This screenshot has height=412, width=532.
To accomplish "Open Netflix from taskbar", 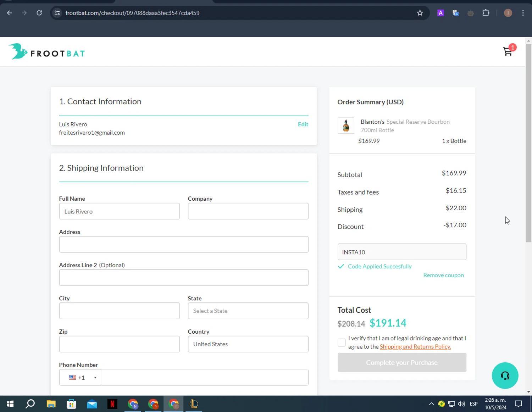I will pyautogui.click(x=112, y=404).
